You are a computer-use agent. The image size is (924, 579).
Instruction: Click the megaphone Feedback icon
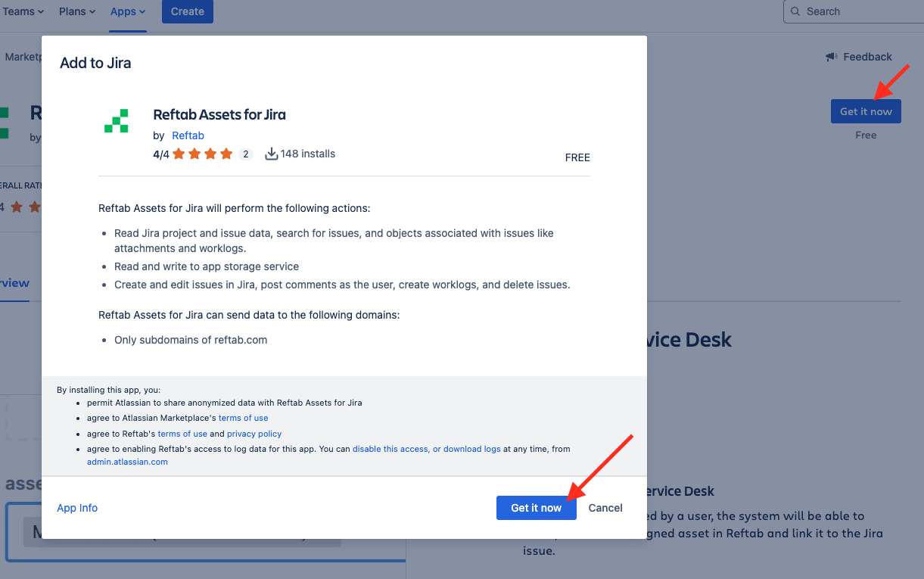(x=831, y=57)
